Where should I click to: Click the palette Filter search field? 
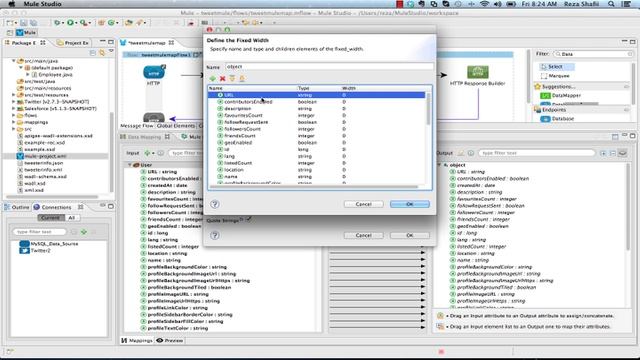[592, 54]
